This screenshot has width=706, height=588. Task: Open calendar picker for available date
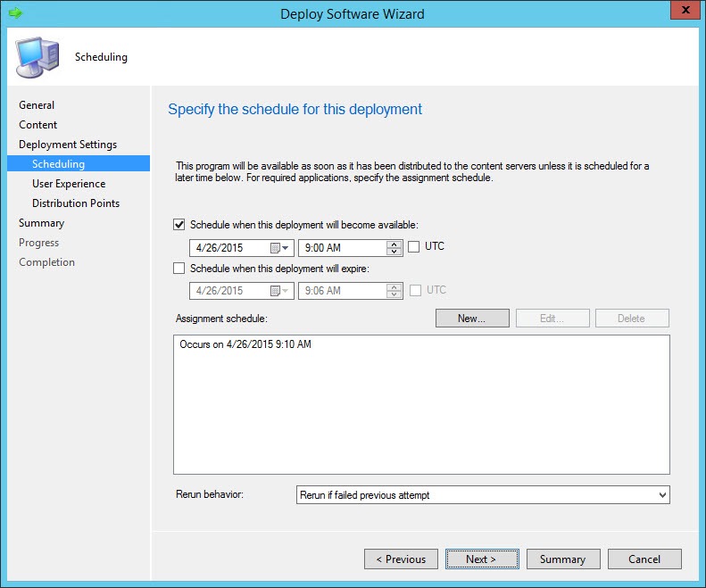(276, 248)
